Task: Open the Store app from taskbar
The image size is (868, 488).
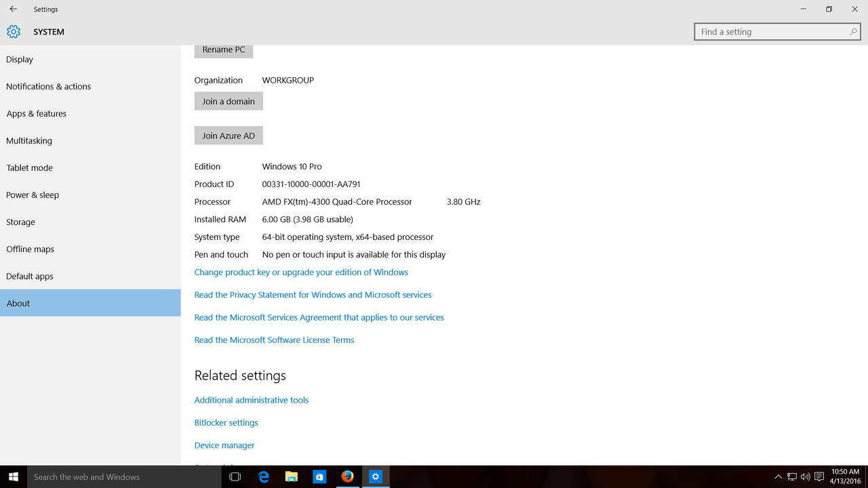Action: (319, 476)
